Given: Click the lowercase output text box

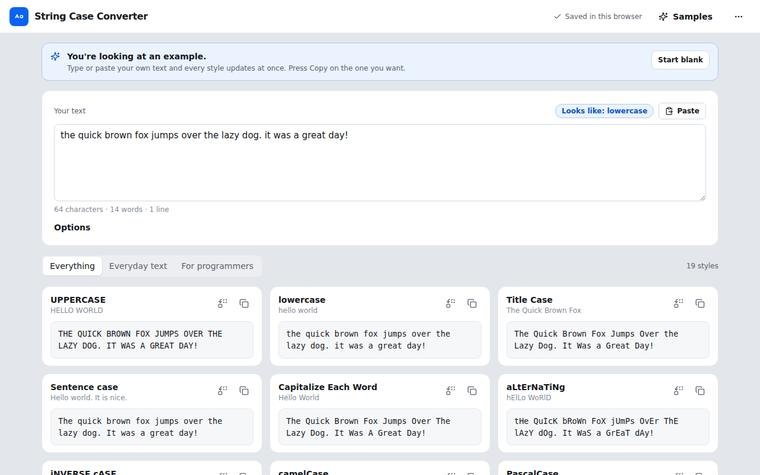Looking at the screenshot, I should [x=380, y=340].
